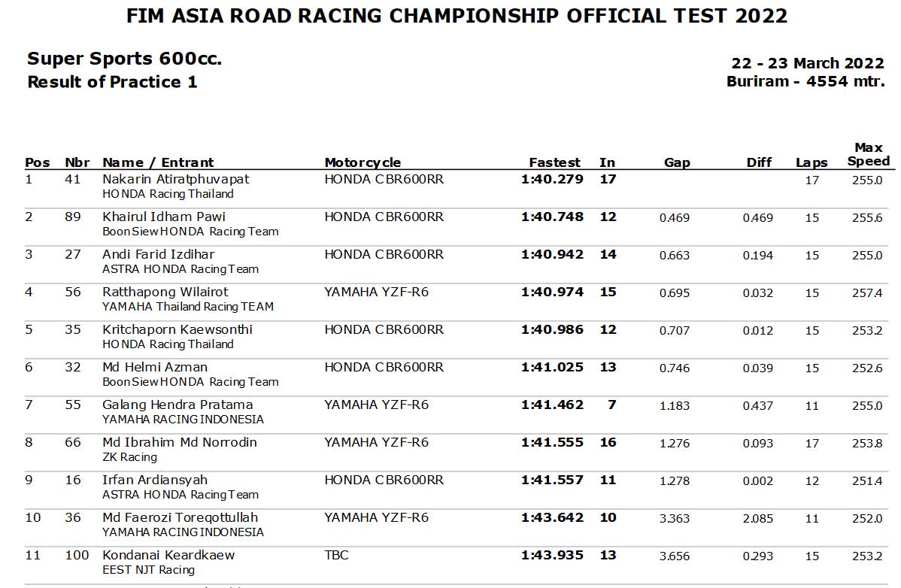Click the Motorcycle column header
901x588 pixels.
pos(363,162)
